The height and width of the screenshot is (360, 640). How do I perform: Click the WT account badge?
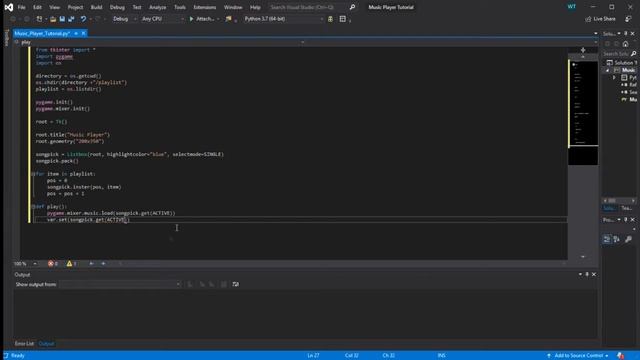coord(571,7)
